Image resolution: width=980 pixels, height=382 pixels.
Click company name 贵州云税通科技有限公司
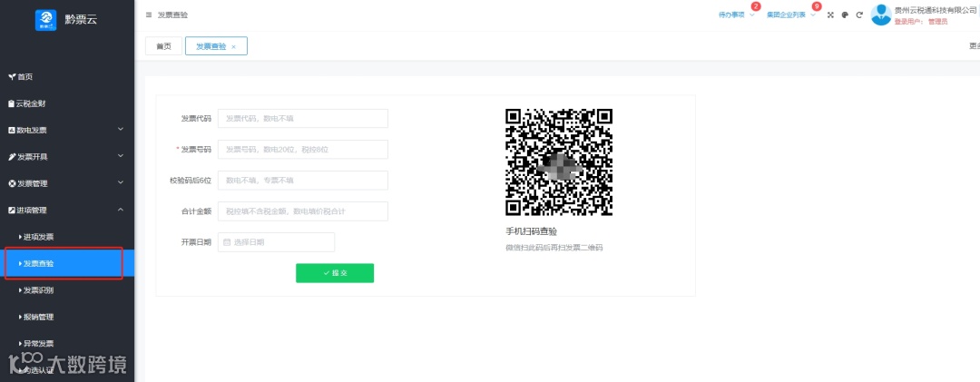click(x=935, y=10)
